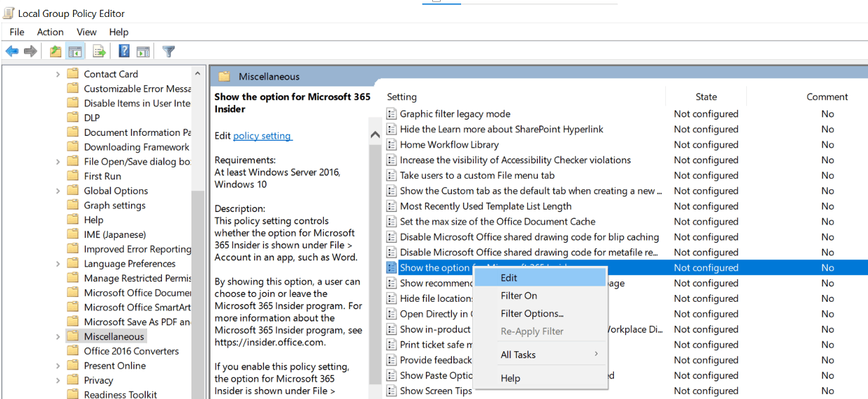The height and width of the screenshot is (399, 868).
Task: Click the Up one level folder icon
Action: click(x=56, y=51)
